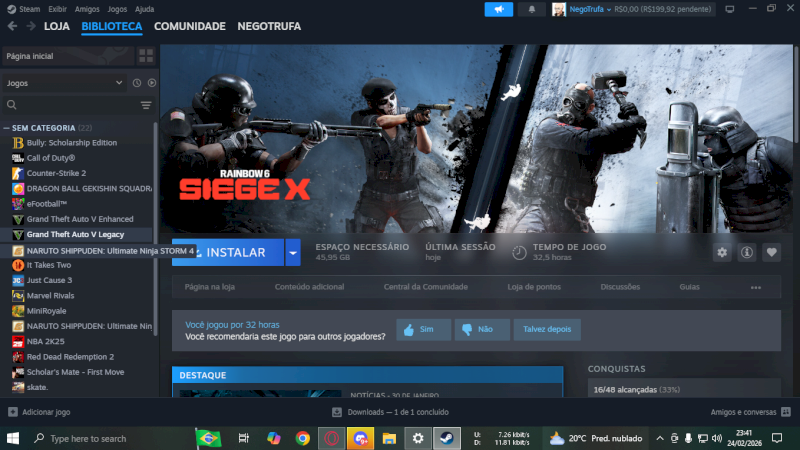Image resolution: width=800 pixels, height=450 pixels.
Task: Click the library search input field
Action: [x=77, y=105]
